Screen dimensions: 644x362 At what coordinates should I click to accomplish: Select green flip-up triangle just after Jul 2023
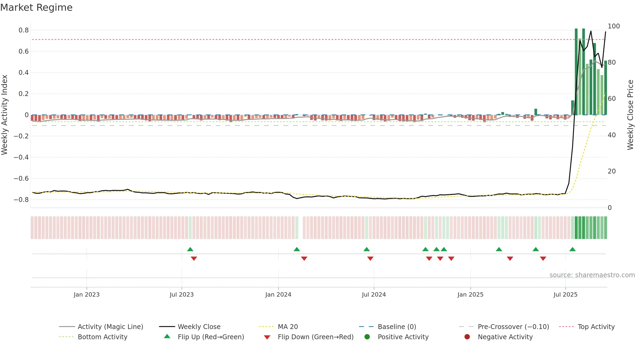point(190,249)
